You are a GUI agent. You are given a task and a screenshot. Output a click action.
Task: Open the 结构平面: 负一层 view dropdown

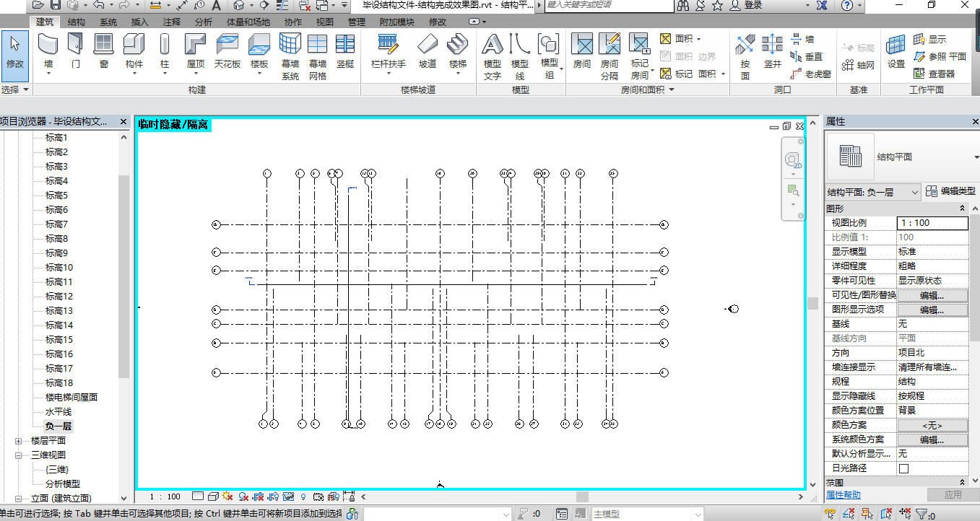pos(873,192)
